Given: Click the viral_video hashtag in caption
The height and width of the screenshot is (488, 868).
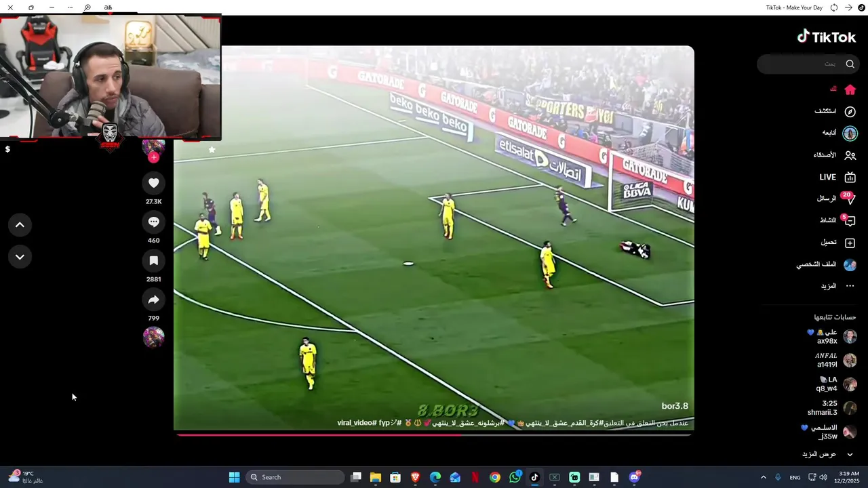Looking at the screenshot, I should click(x=357, y=423).
